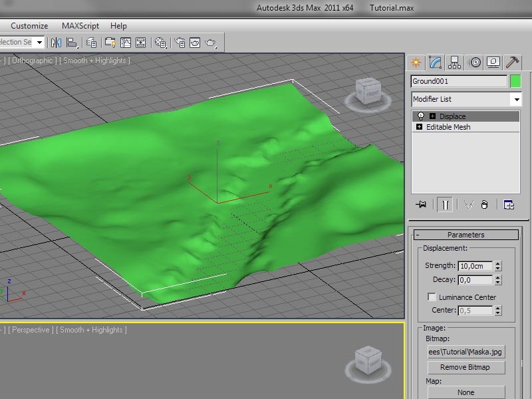Image resolution: width=532 pixels, height=399 pixels.
Task: Click the Maska.jpg bitmap button
Action: (x=465, y=351)
